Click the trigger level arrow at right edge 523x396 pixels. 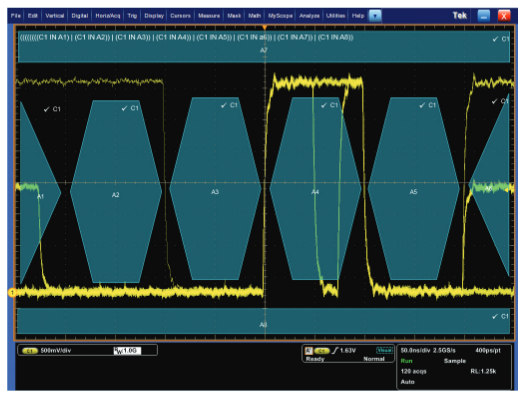click(507, 190)
